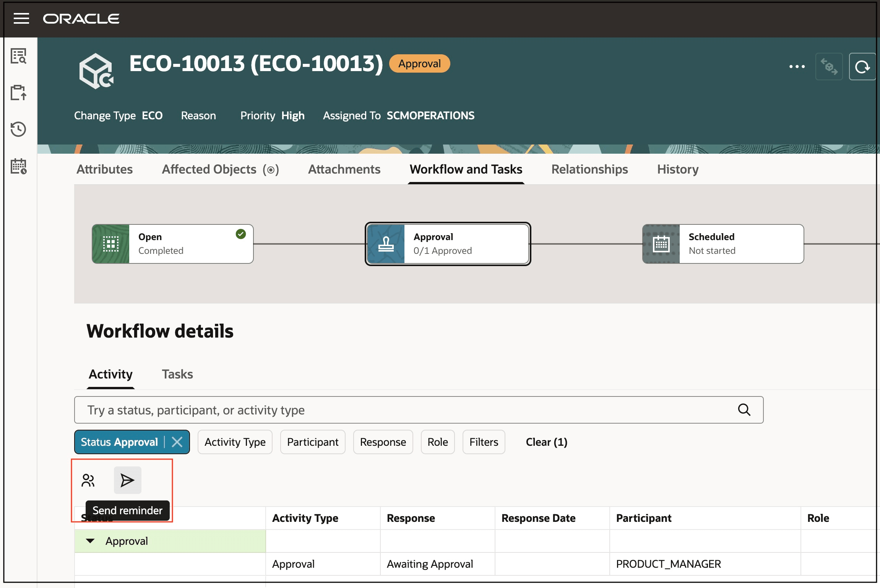Click the change status arrows icon button
880x588 pixels.
click(x=829, y=67)
